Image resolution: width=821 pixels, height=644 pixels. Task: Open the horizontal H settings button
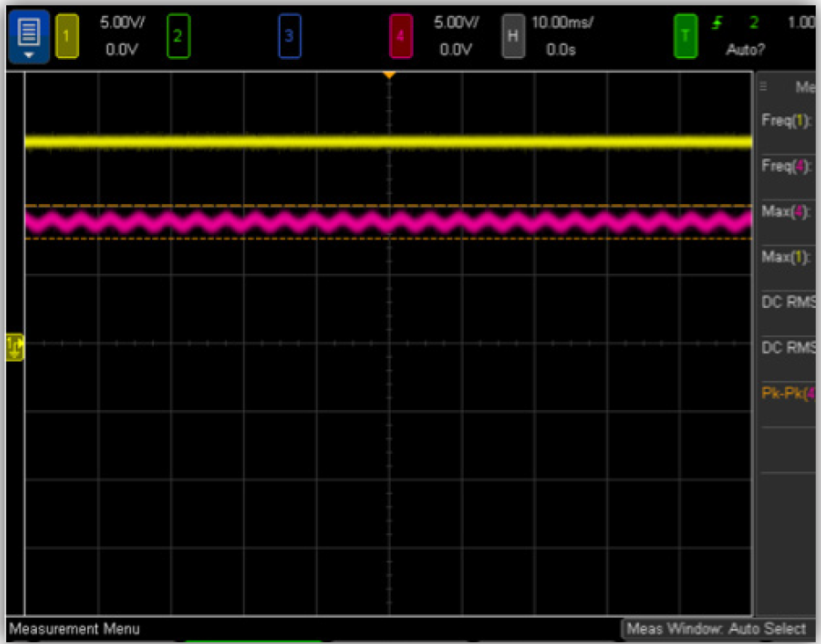coord(513,36)
